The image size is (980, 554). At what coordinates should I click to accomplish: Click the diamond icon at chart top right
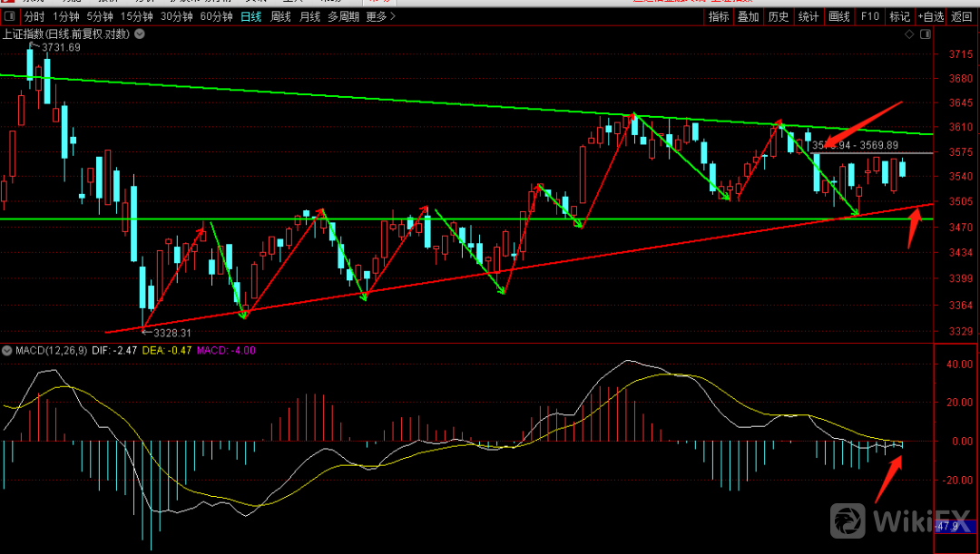point(910,34)
